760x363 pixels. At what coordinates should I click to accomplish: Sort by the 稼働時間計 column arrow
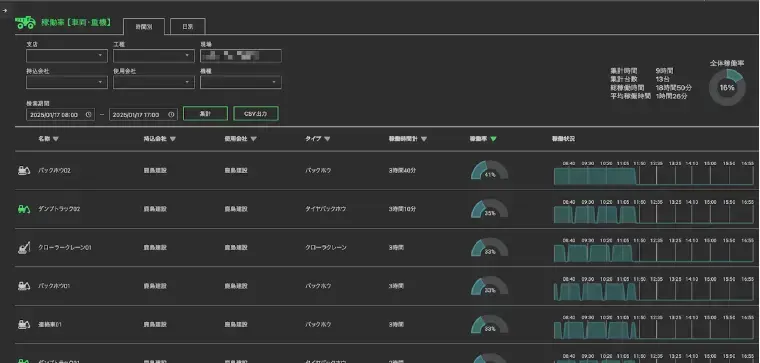point(424,139)
